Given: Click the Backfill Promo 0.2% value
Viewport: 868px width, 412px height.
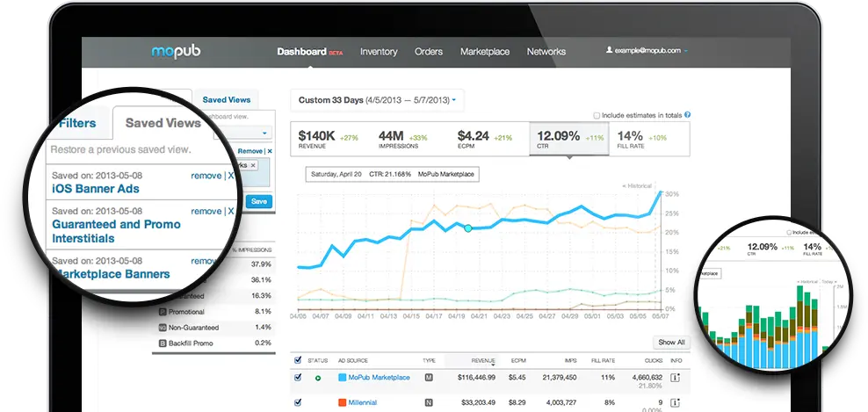Looking at the screenshot, I should pos(263,343).
